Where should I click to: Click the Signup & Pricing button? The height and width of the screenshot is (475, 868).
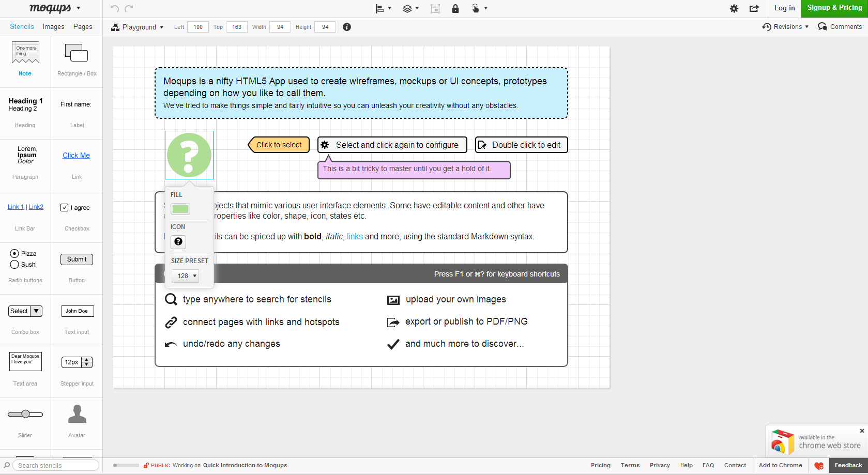pyautogui.click(x=834, y=8)
